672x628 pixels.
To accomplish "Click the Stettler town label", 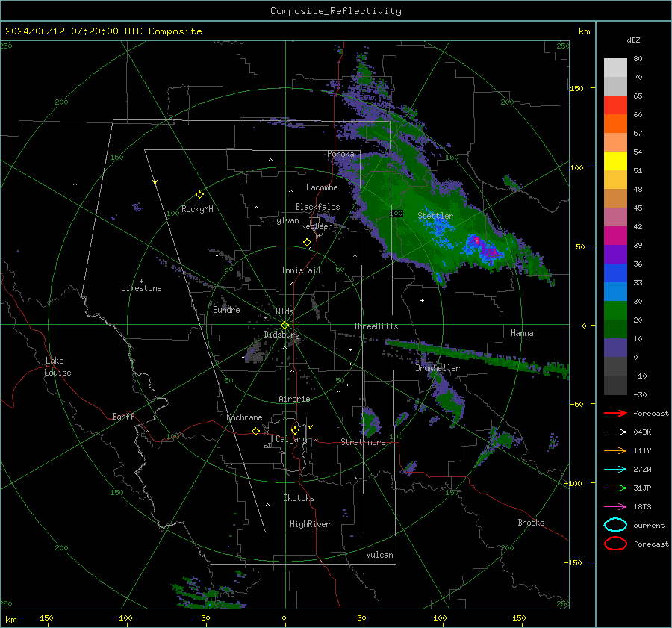I will point(435,216).
